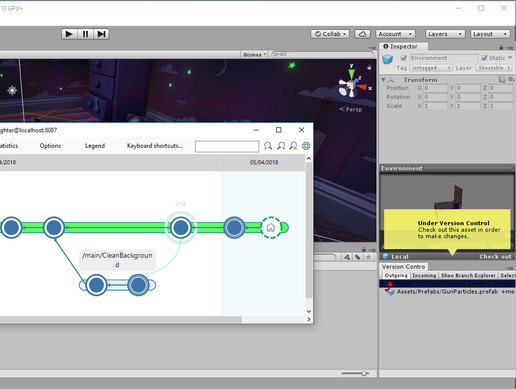The image size is (516, 389).
Task: Toggle the Inspector lock icon
Action: 501,47
